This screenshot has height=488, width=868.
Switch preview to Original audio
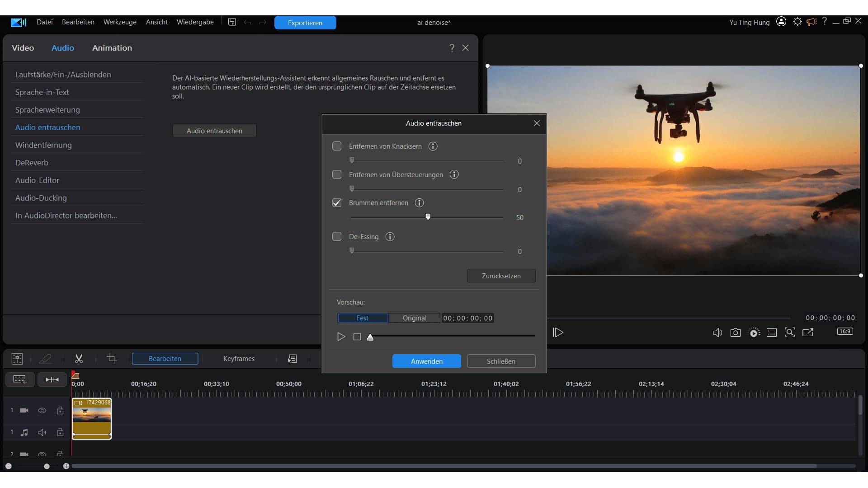pyautogui.click(x=414, y=318)
